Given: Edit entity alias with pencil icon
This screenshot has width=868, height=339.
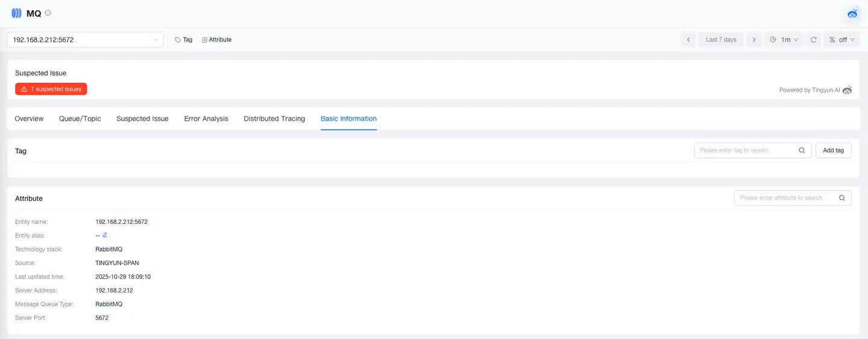Looking at the screenshot, I should pos(105,235).
